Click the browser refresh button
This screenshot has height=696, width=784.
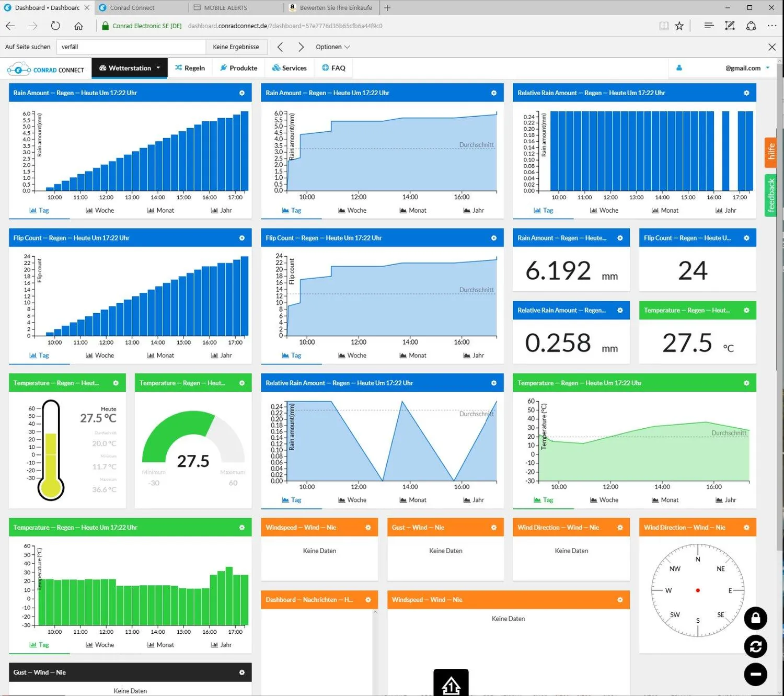click(55, 26)
